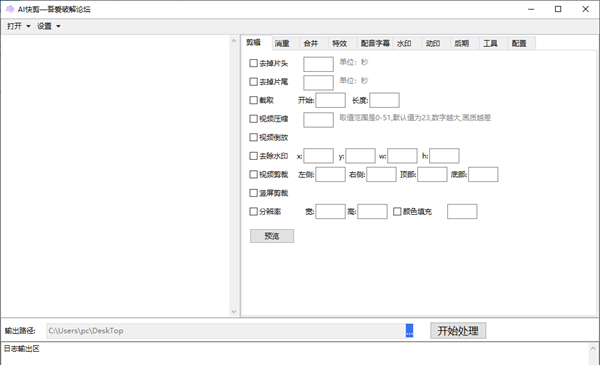Screen dimensions: 600x365
Task: Tick the 颜色填充 checkbox
Action: (x=397, y=211)
